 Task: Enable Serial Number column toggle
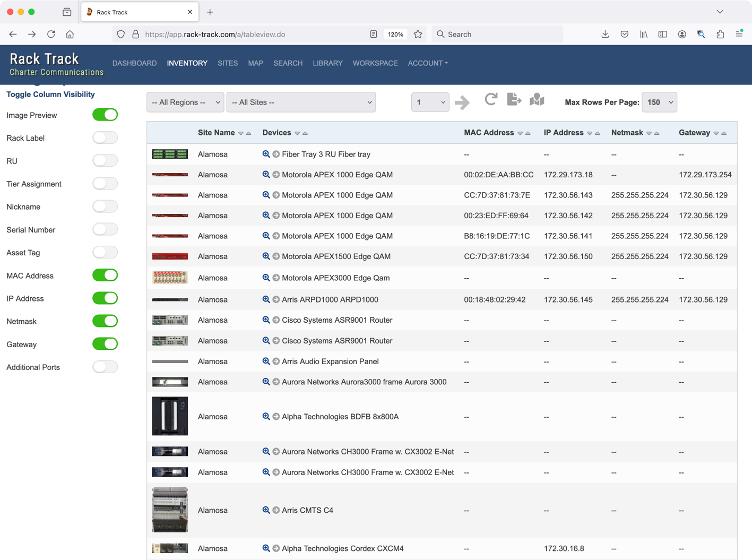click(105, 229)
